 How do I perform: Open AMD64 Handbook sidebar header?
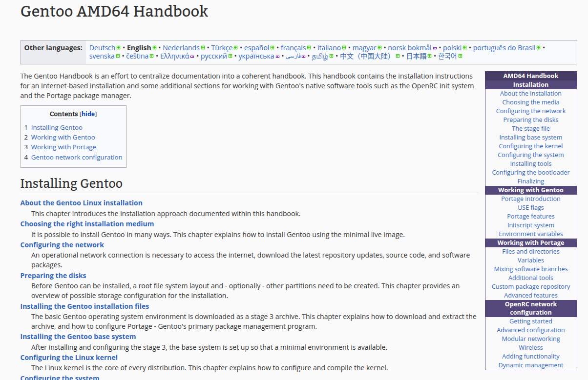(x=531, y=76)
